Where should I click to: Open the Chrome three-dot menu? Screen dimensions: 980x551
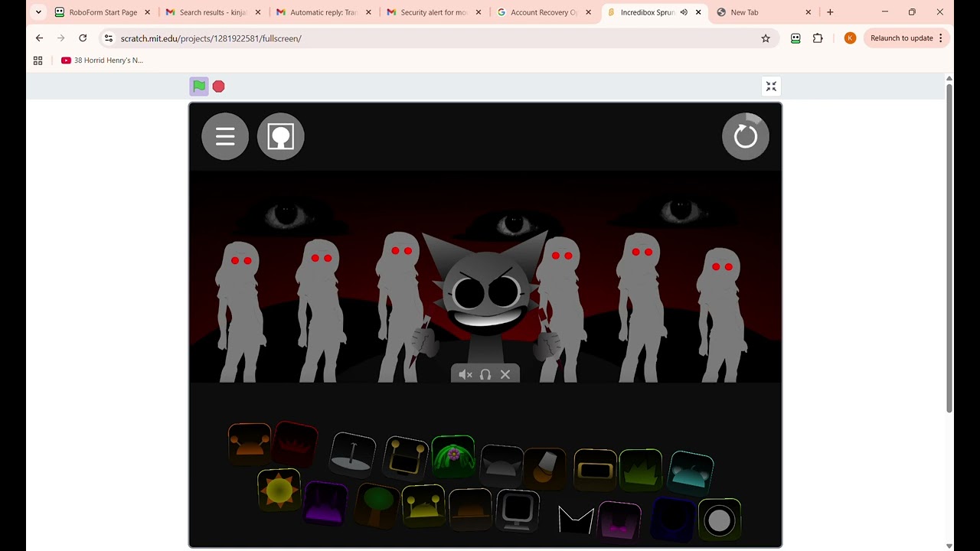click(x=941, y=38)
